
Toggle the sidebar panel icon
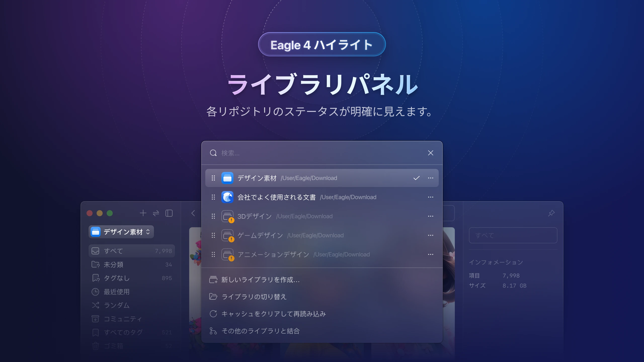click(169, 213)
